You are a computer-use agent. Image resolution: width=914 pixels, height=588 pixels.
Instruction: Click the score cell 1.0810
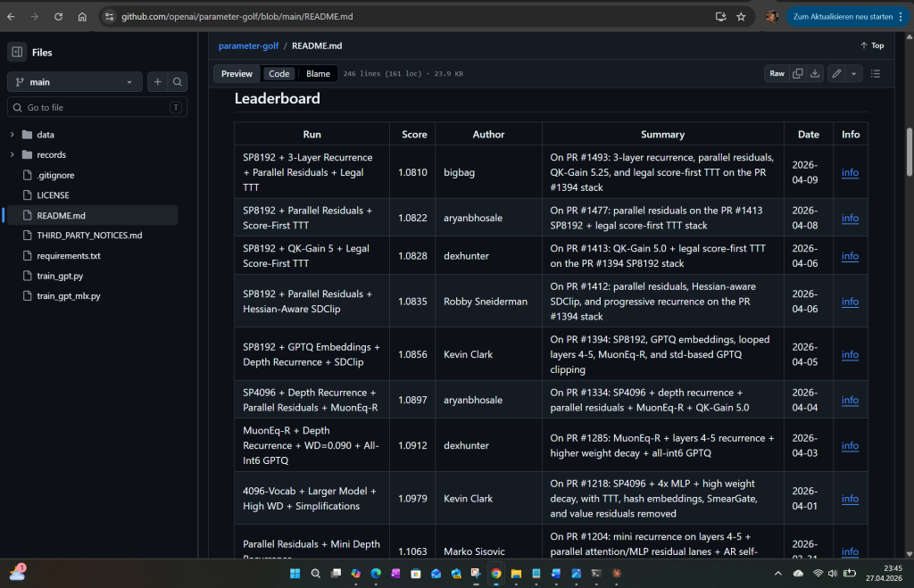(412, 172)
